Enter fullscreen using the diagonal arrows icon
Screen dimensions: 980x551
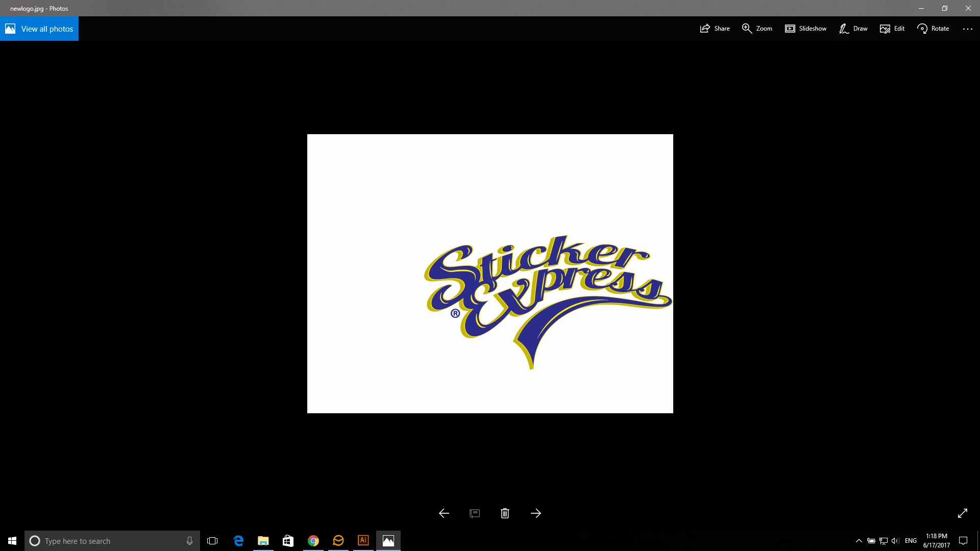[x=962, y=513]
